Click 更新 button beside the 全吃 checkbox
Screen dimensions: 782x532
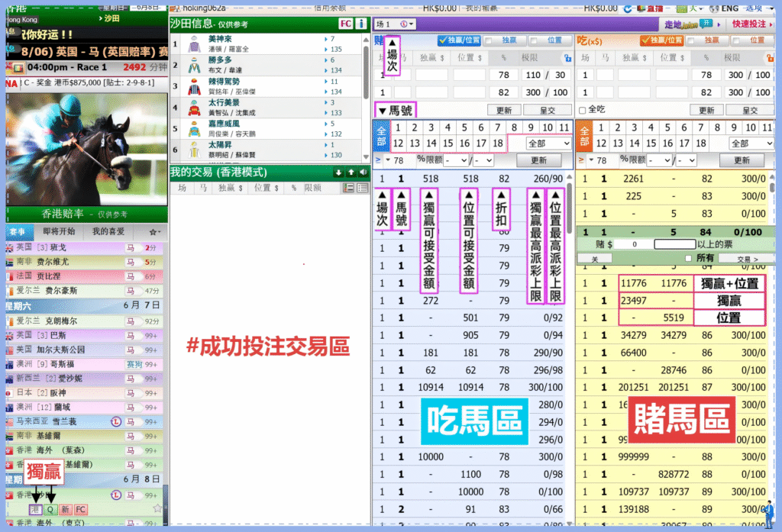706,110
